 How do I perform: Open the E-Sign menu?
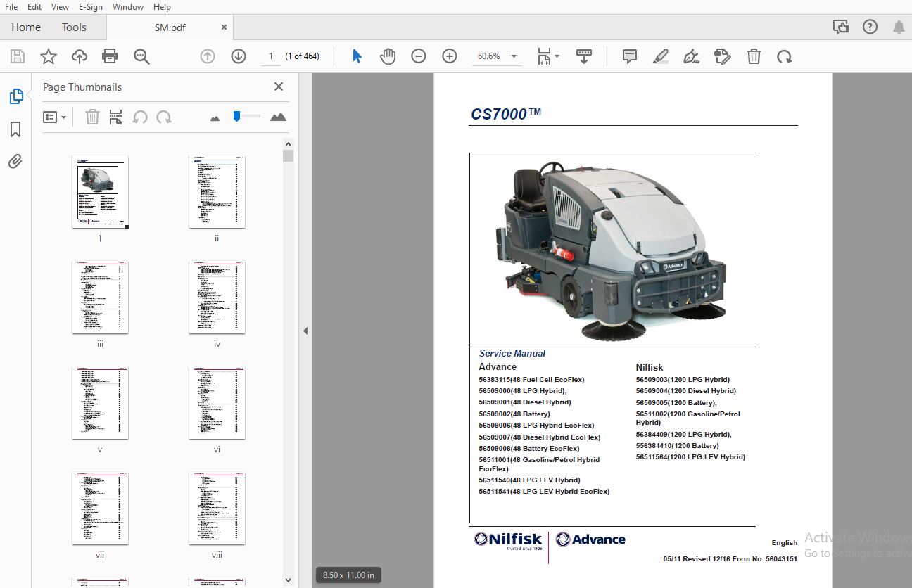[90, 6]
